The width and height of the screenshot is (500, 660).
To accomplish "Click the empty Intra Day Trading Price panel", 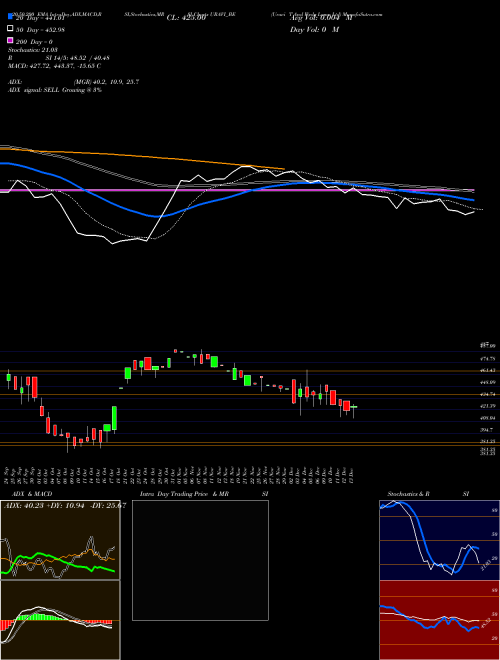I will (200, 560).
